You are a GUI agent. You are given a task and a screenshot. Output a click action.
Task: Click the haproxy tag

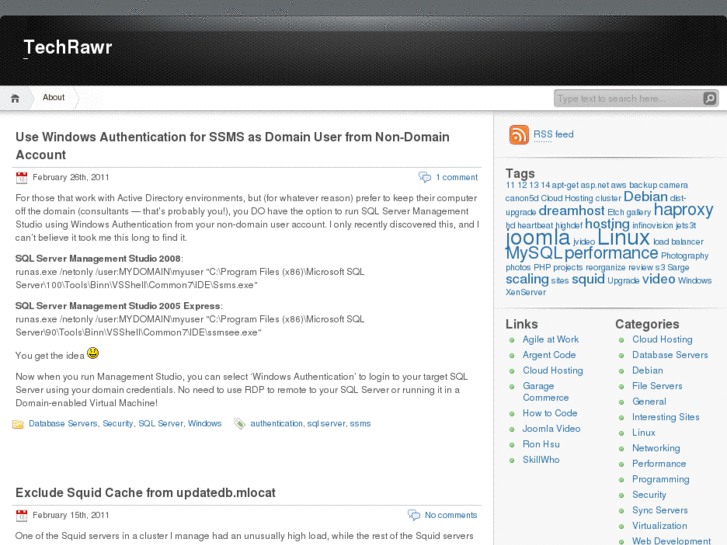click(x=683, y=210)
